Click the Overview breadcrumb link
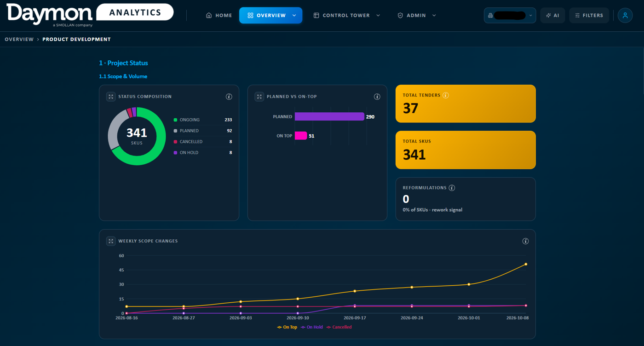The image size is (644, 346). tap(19, 40)
